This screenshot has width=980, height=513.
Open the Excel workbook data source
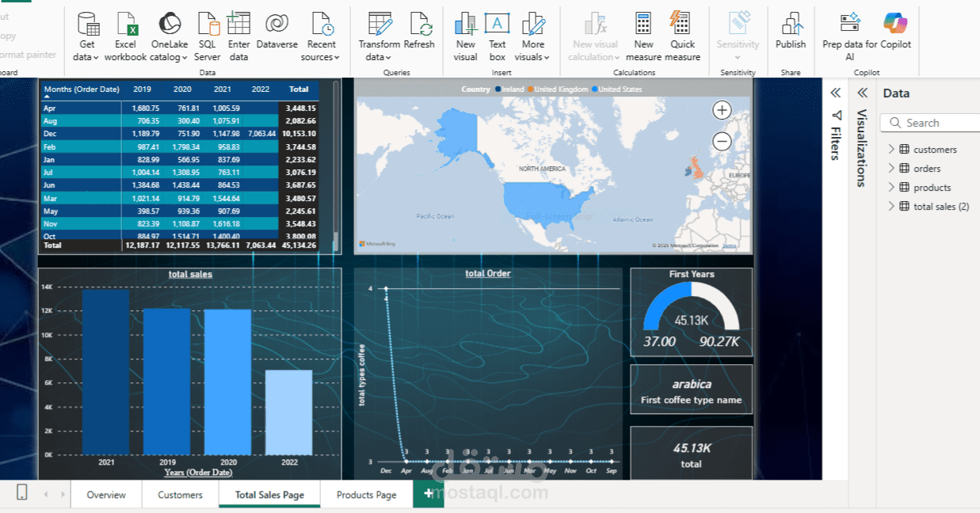point(125,36)
